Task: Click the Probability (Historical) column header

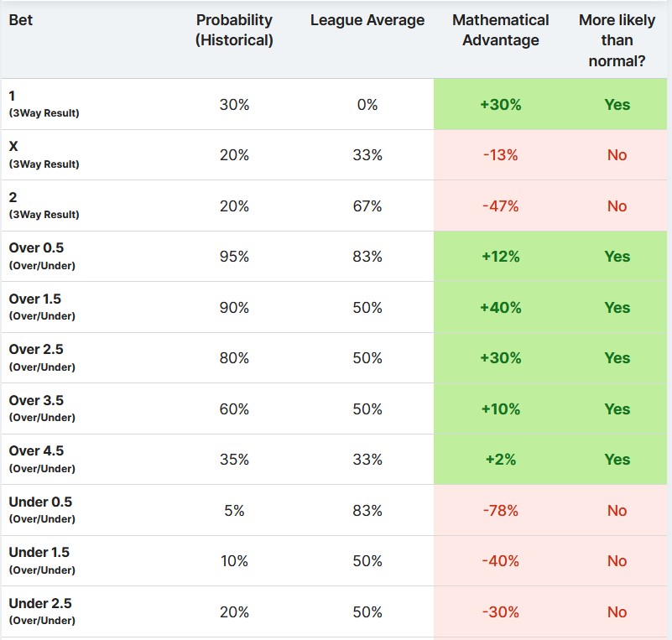Action: pos(234,30)
